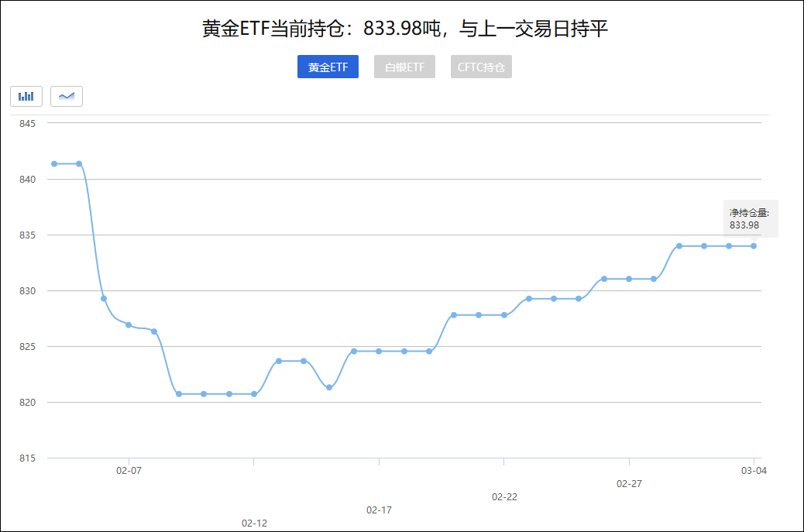Click the 03-04 x-axis date label
The height and width of the screenshot is (532, 804).
pos(754,470)
